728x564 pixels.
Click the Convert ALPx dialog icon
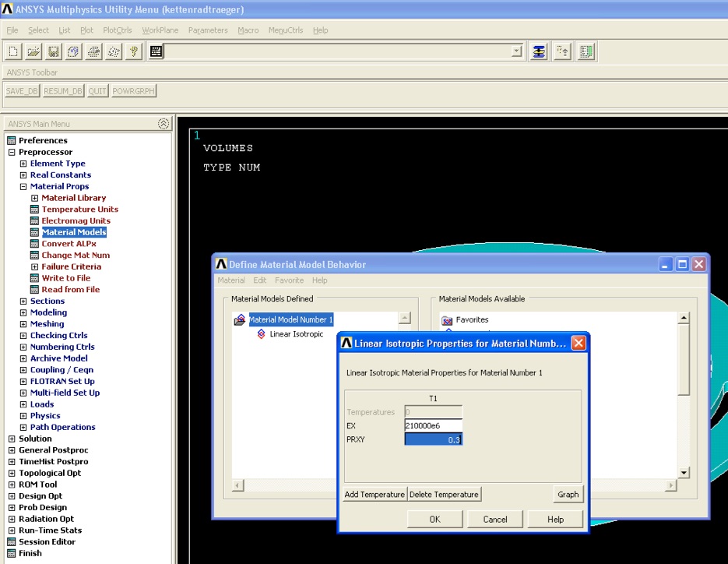(34, 244)
